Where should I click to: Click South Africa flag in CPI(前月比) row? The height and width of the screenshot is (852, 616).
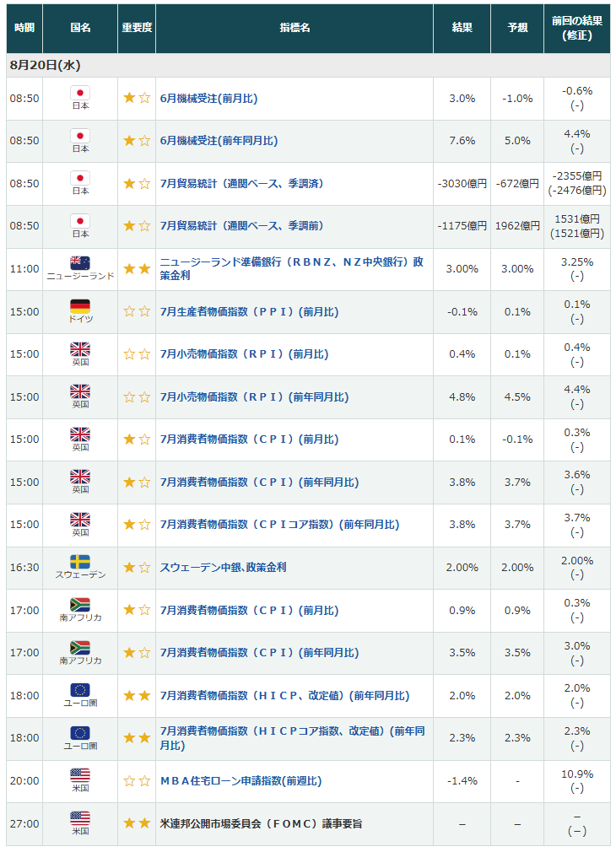pyautogui.click(x=80, y=605)
